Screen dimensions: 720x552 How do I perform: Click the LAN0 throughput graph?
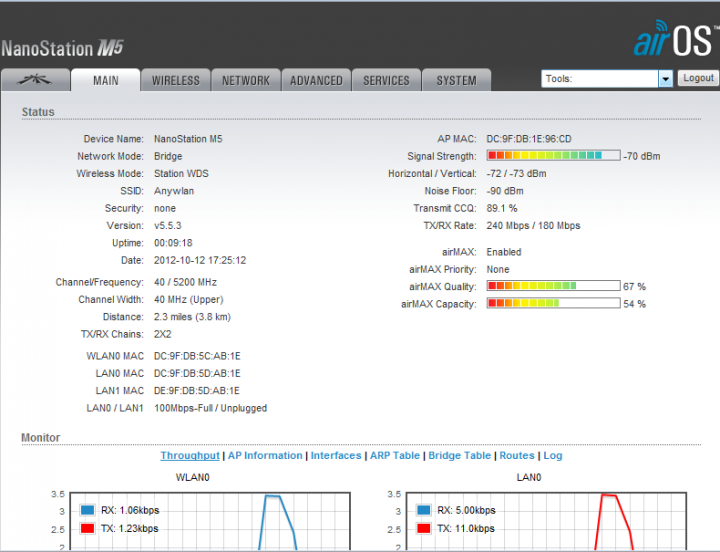coord(546,522)
